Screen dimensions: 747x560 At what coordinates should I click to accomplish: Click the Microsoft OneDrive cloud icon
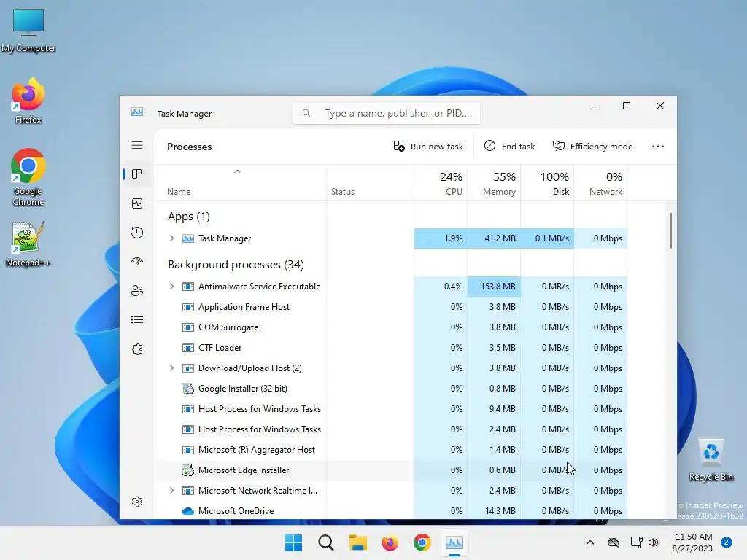coord(188,511)
